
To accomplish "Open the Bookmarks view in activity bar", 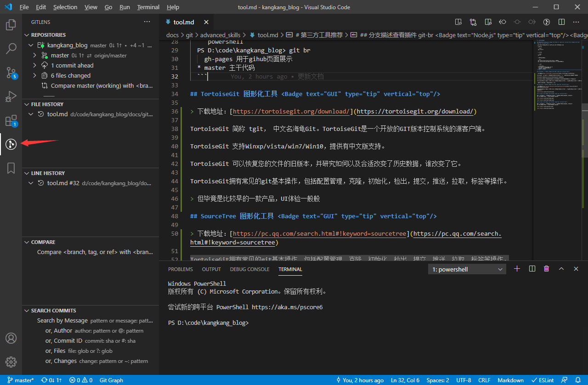I will coord(11,168).
